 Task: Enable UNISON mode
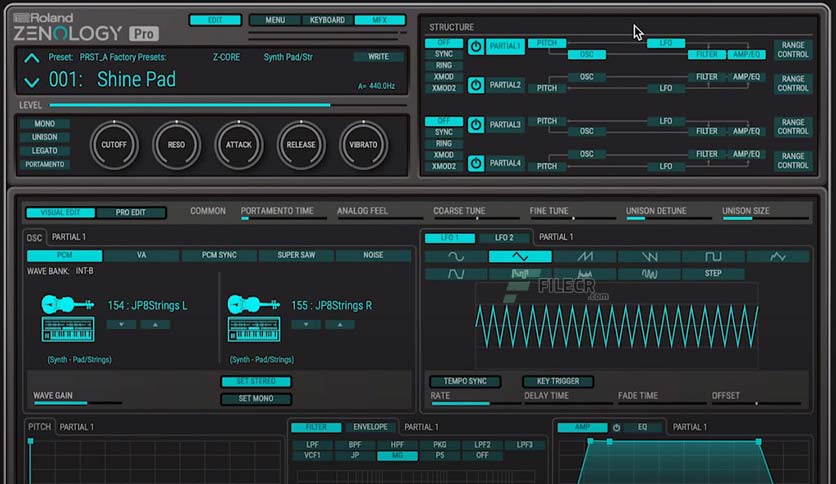[x=45, y=137]
